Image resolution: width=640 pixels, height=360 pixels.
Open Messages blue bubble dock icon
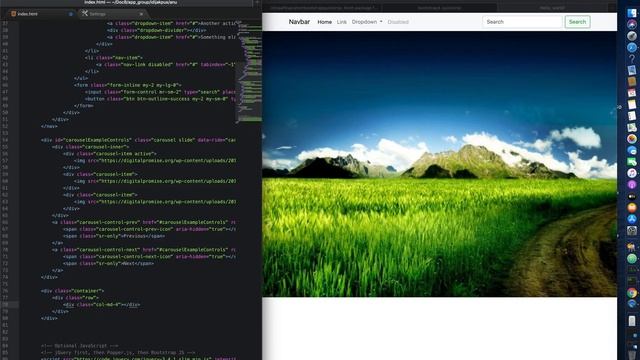click(x=632, y=150)
